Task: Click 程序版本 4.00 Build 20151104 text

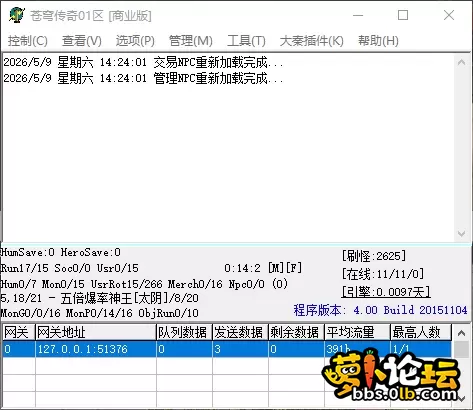Action: 380,310
